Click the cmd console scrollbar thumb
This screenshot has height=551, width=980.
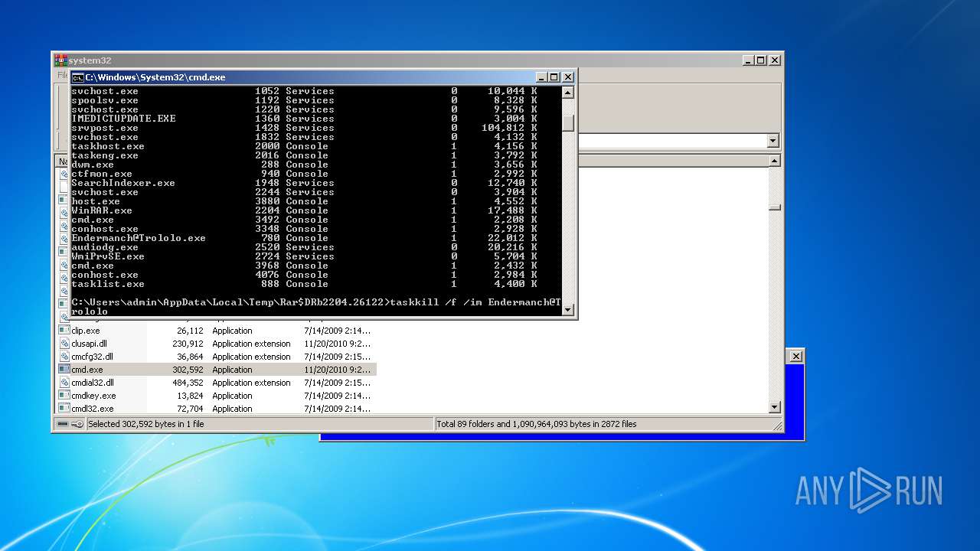coord(567,122)
